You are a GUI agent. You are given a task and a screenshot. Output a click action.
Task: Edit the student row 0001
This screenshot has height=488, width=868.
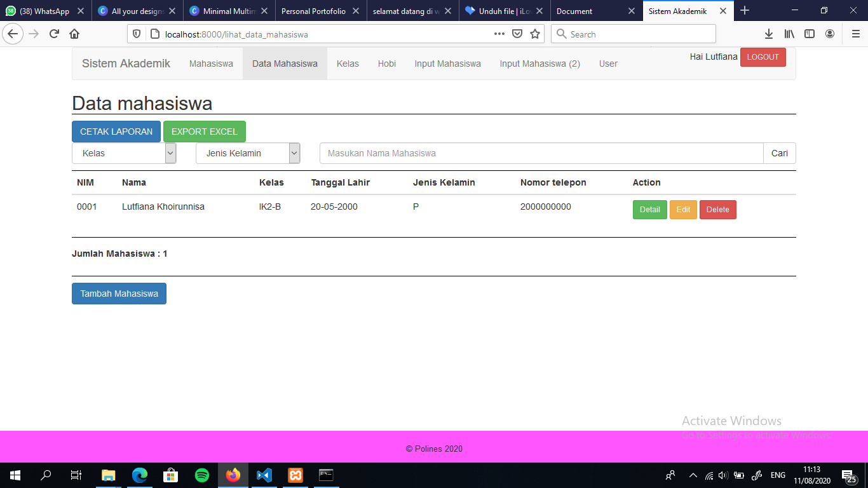coord(683,210)
